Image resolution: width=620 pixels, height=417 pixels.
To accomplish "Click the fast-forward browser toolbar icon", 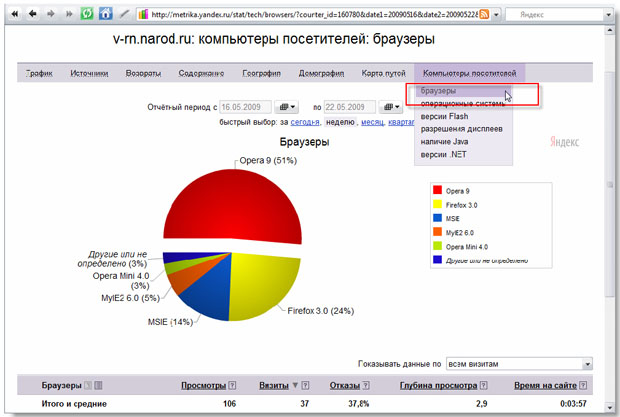I will click(69, 14).
